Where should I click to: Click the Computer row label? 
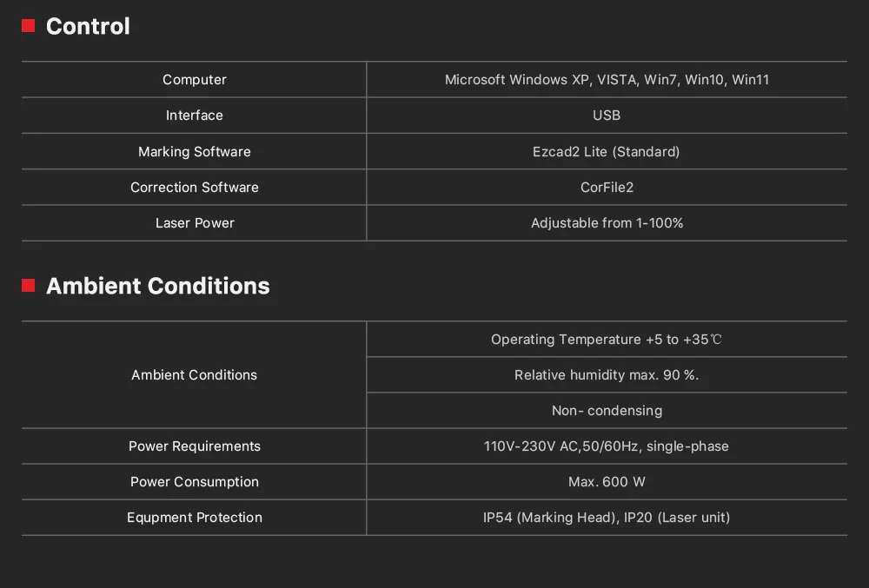[195, 80]
